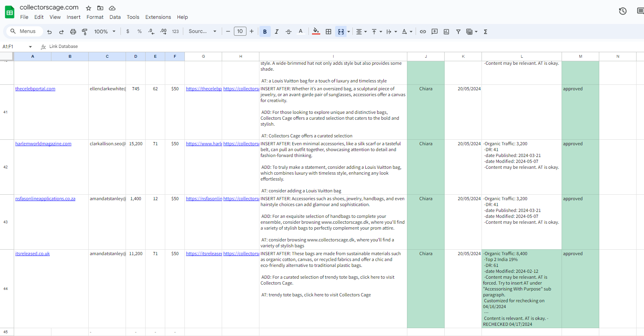This screenshot has height=336, width=644.
Task: Open nsfasonlineapplications.co.za link
Action: [x=45, y=199]
